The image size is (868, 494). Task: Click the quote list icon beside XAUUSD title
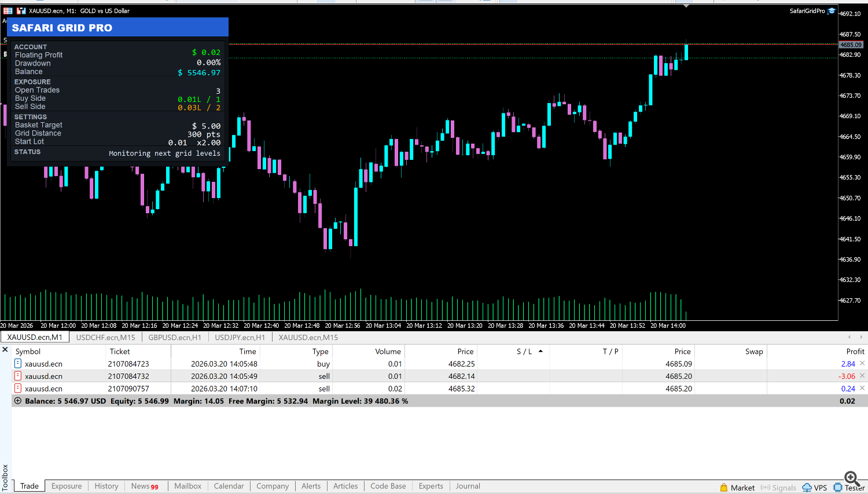click(x=8, y=10)
